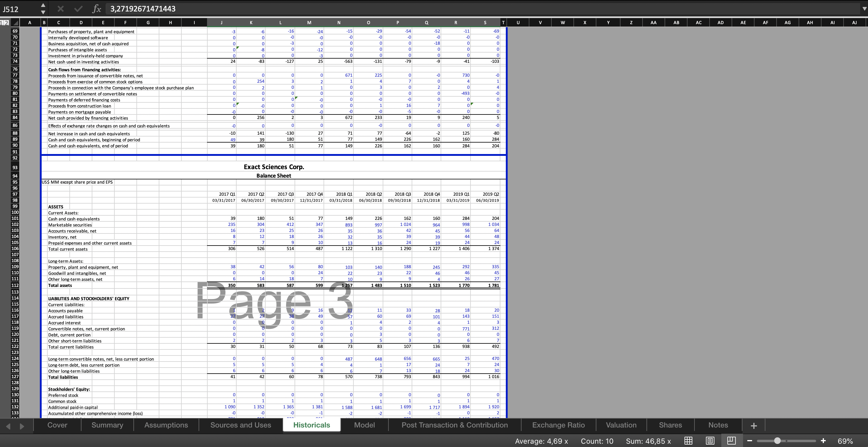Select row 112 header

[15, 285]
